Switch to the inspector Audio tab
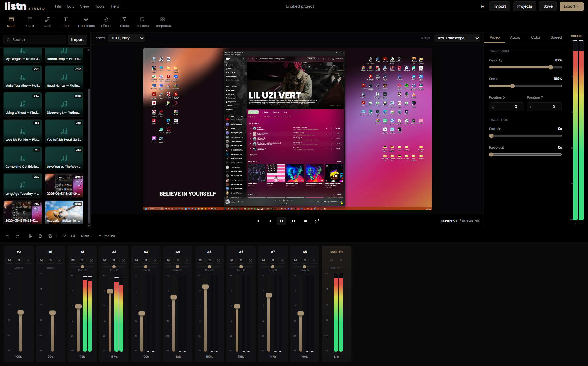 (515, 37)
